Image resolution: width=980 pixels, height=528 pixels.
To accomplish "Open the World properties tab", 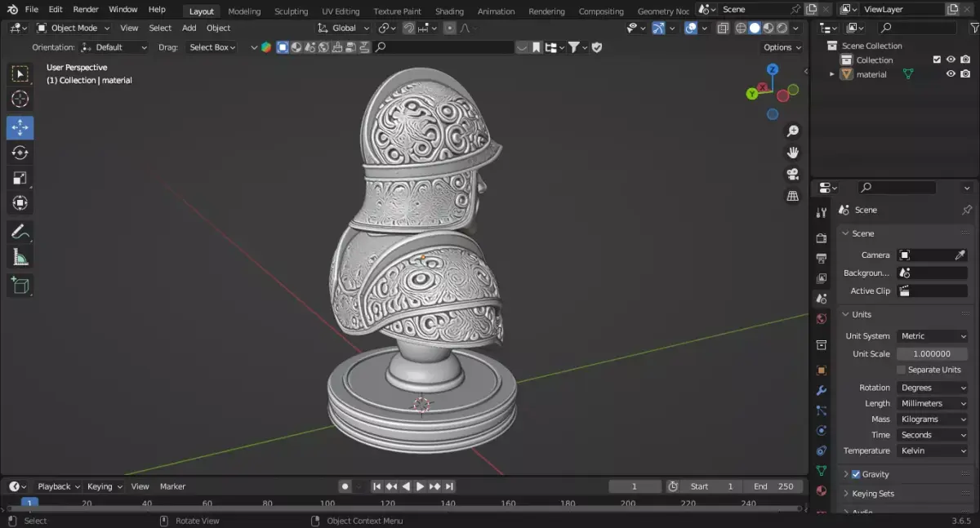I will pos(822,319).
